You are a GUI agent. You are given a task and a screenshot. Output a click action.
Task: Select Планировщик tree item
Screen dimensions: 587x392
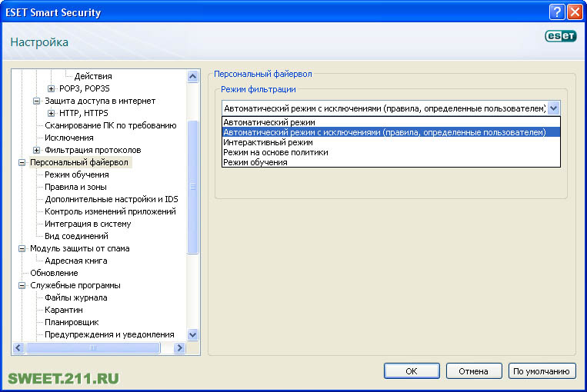pos(72,323)
